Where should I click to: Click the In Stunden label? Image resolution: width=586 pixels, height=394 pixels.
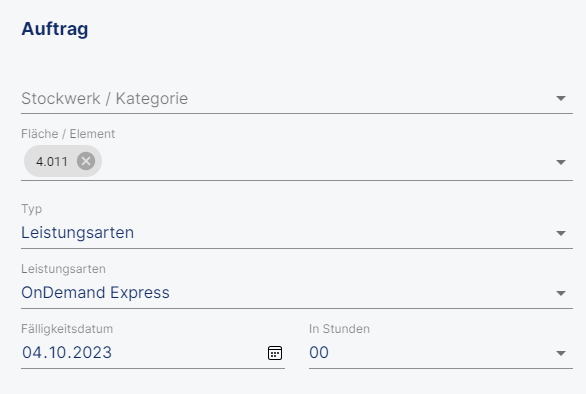[339, 329]
